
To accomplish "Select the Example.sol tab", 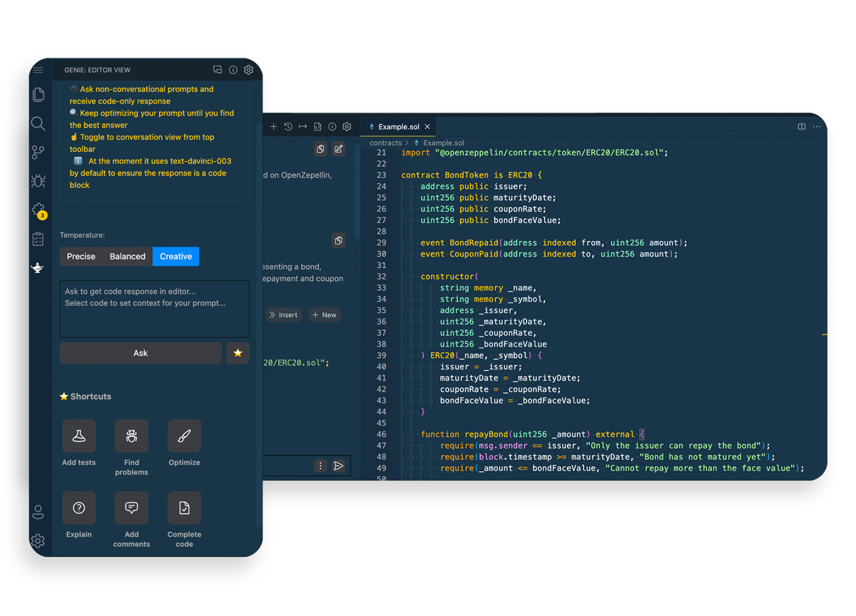I will click(x=399, y=125).
